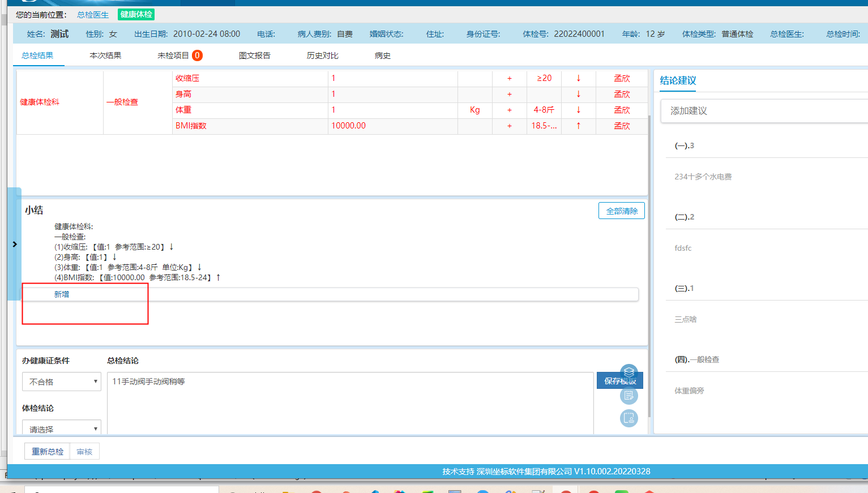Click the 新增 summary input box
Screen dimensions: 868x493
(x=331, y=294)
